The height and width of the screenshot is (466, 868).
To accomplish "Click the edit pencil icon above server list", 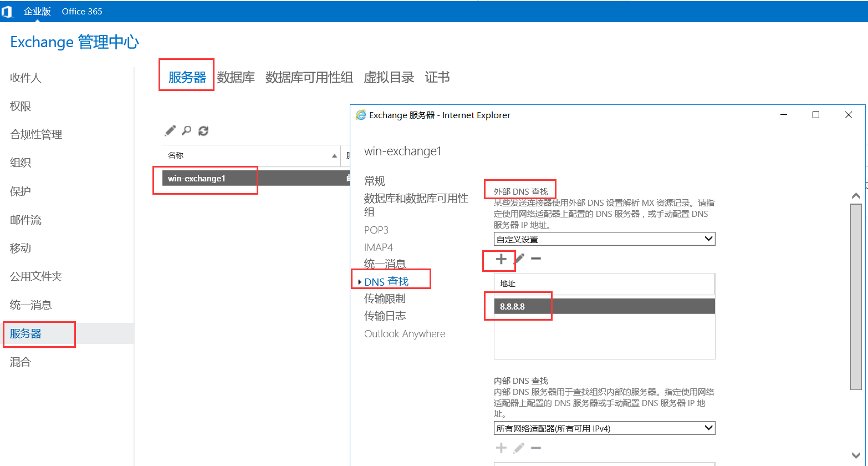I will pos(170,130).
